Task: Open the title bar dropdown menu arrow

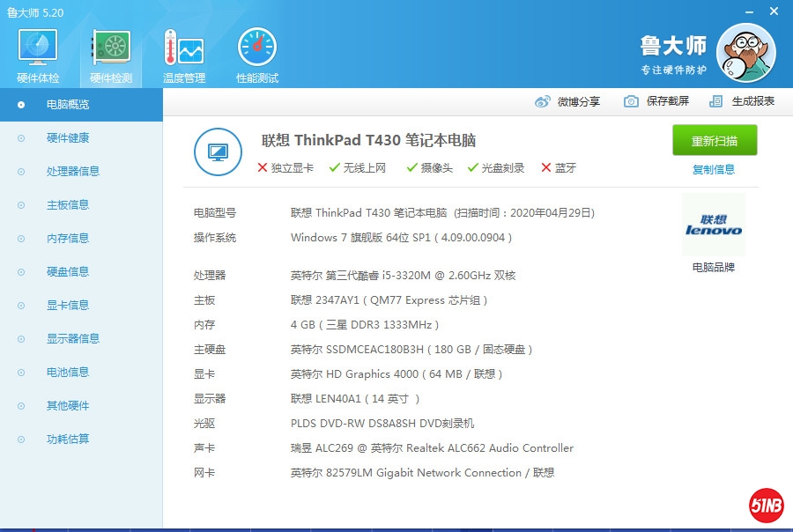Action: (x=726, y=11)
